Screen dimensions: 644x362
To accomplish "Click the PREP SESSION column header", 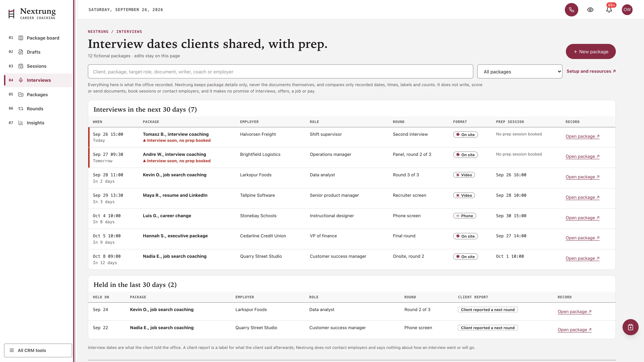I will 510,122.
